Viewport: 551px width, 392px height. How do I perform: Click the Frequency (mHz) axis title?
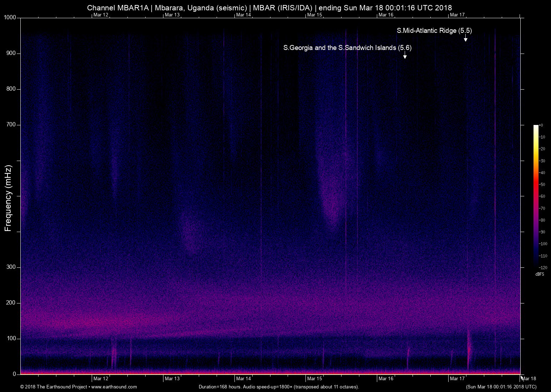click(8, 198)
